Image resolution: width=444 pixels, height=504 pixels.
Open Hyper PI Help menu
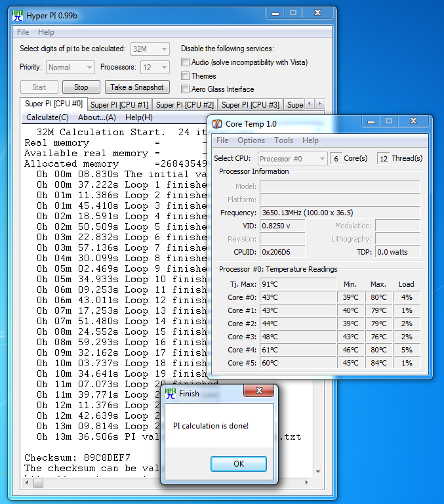click(46, 32)
